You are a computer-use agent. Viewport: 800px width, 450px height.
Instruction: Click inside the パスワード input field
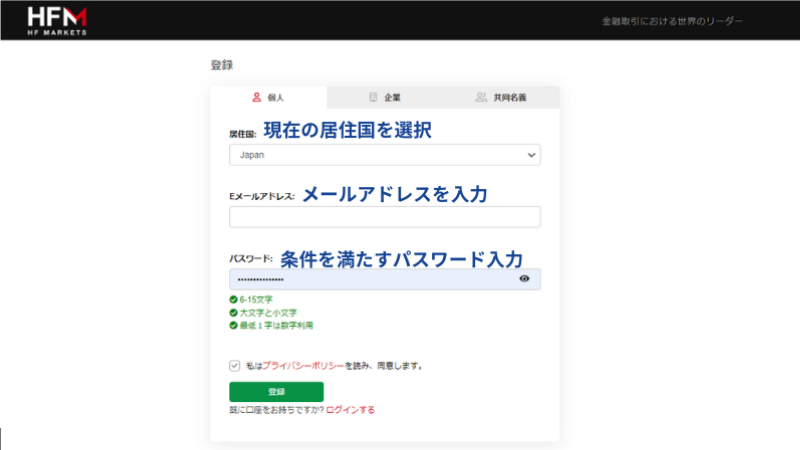tap(370, 280)
